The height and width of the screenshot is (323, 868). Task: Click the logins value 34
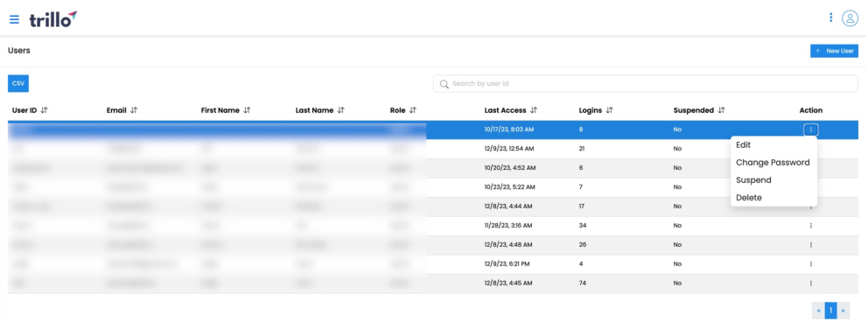(583, 226)
